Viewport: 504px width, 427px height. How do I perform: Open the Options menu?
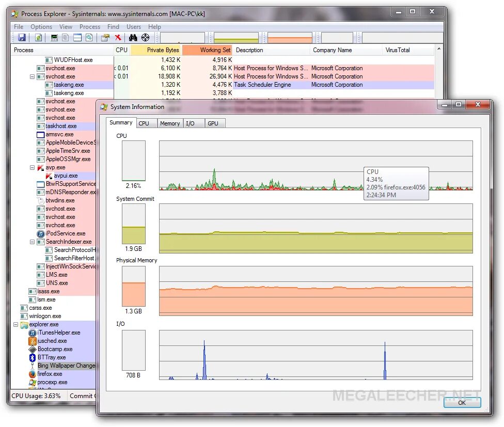41,27
